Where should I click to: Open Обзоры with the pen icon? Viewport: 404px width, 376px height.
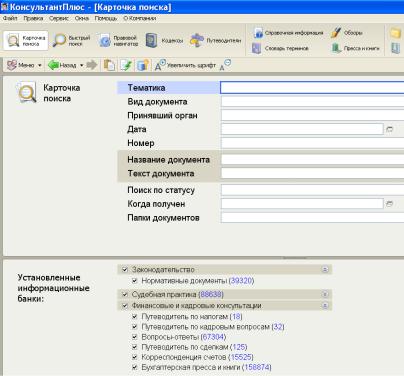click(x=347, y=33)
